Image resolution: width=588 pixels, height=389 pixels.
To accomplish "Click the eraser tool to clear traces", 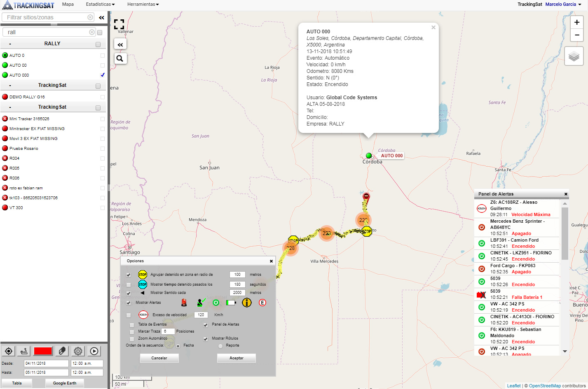I will pos(62,351).
